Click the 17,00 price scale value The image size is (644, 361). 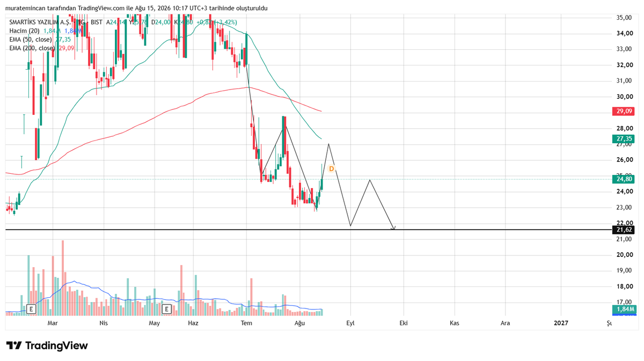pos(623,302)
